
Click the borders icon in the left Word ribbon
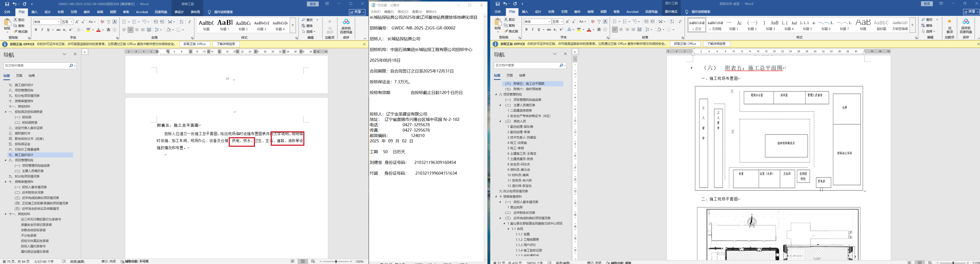click(178, 30)
